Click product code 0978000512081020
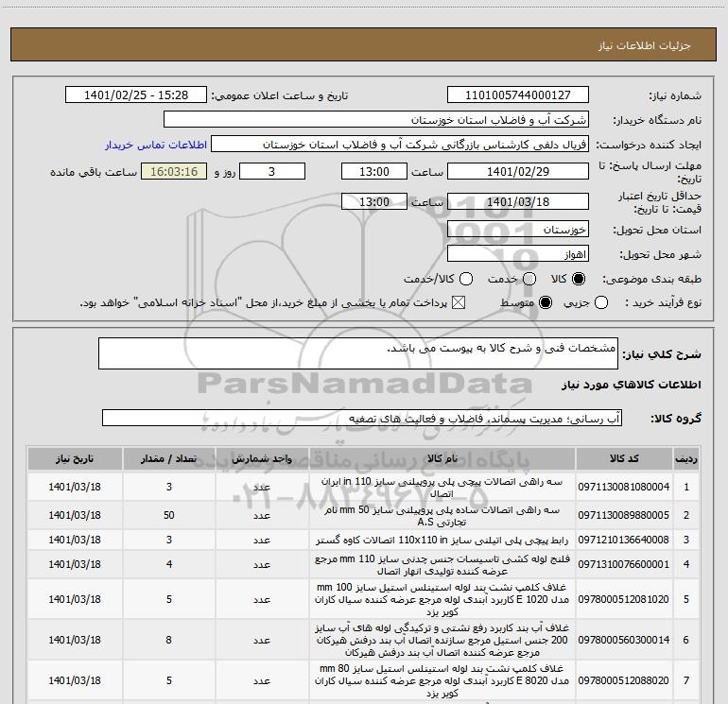 click(x=624, y=599)
